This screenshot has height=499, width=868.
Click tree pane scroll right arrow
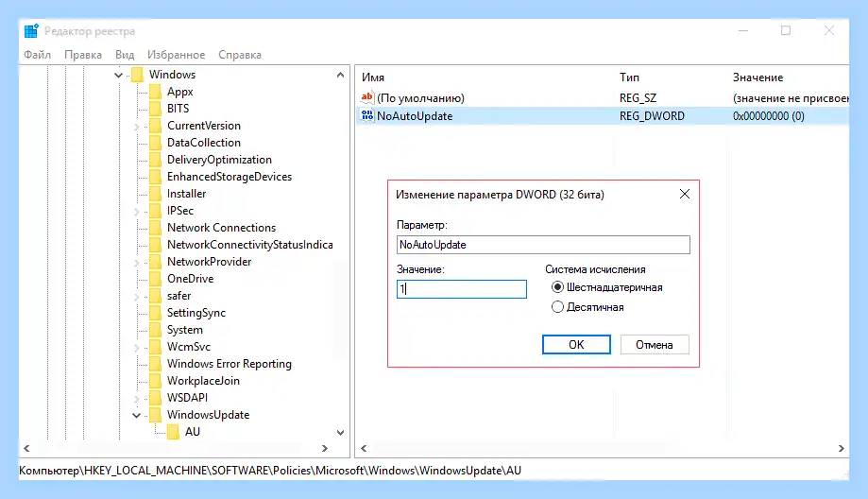tap(325, 448)
